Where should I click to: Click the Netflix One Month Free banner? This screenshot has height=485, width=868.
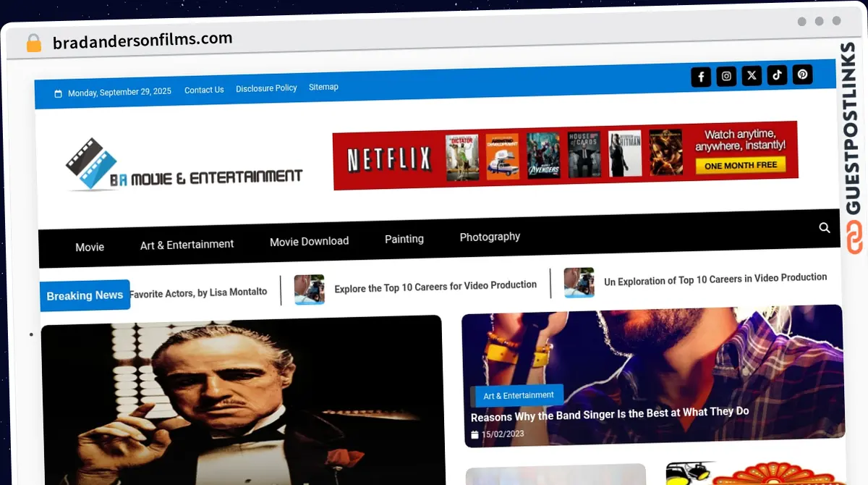[x=565, y=154]
